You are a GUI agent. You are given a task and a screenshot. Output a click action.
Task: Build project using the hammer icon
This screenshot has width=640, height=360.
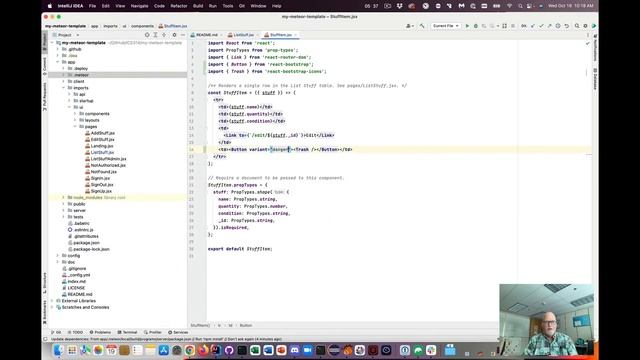422,26
